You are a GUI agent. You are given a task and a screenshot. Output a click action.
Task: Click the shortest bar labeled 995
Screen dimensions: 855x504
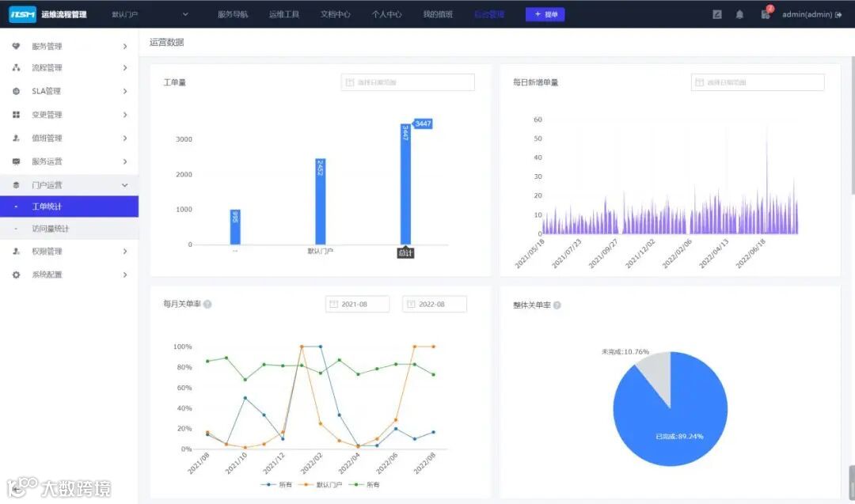click(x=235, y=227)
